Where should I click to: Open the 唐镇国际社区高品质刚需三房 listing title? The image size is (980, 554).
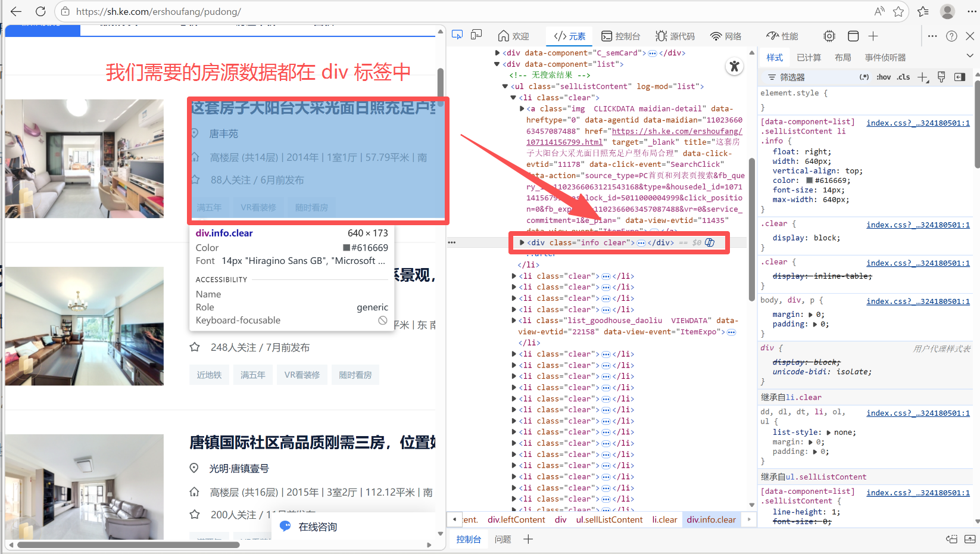pos(313,443)
